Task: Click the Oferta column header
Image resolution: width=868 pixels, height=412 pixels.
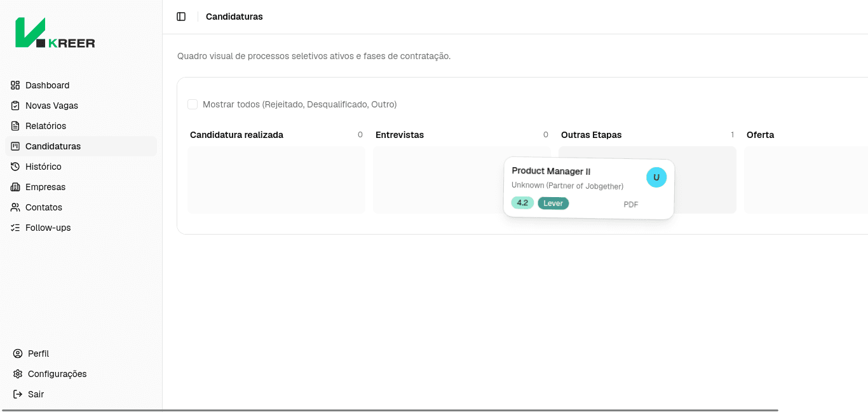Action: 761,135
